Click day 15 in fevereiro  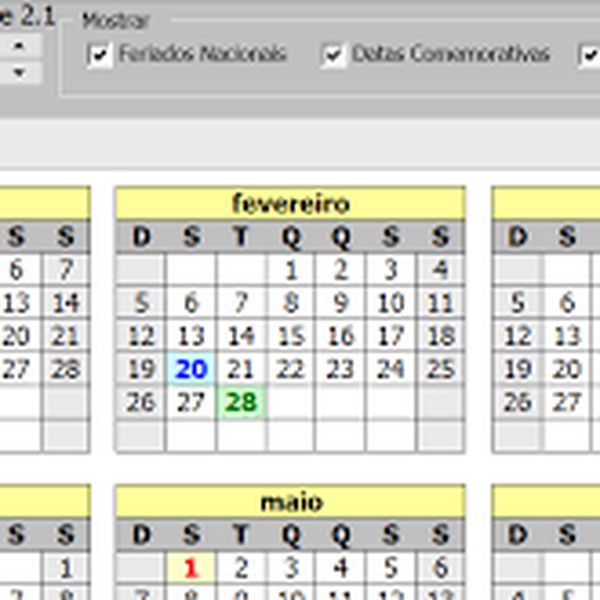[x=291, y=336]
